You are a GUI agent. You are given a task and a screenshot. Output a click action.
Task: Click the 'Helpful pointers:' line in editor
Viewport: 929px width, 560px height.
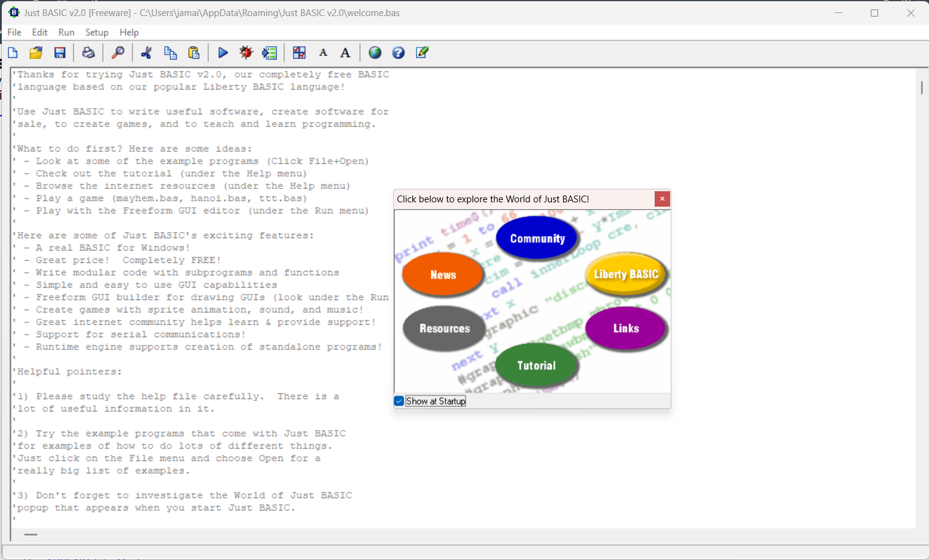pos(67,372)
